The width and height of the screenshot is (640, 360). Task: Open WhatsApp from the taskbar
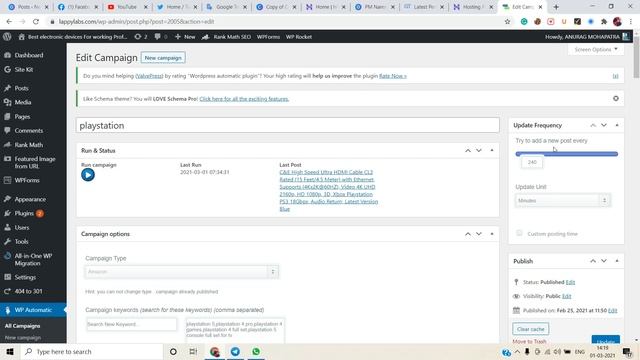256,351
